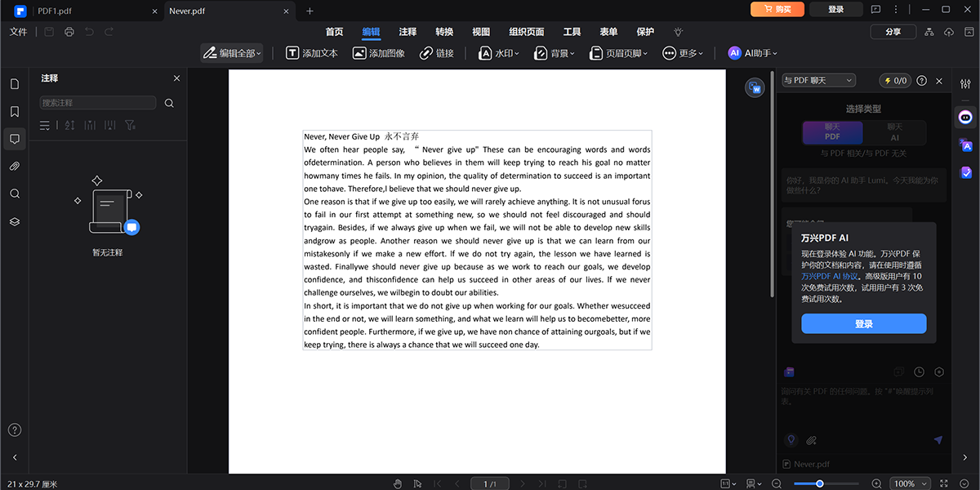Screen dimensions: 980x490
Task: Open the Add Image tool
Action: 377,52
